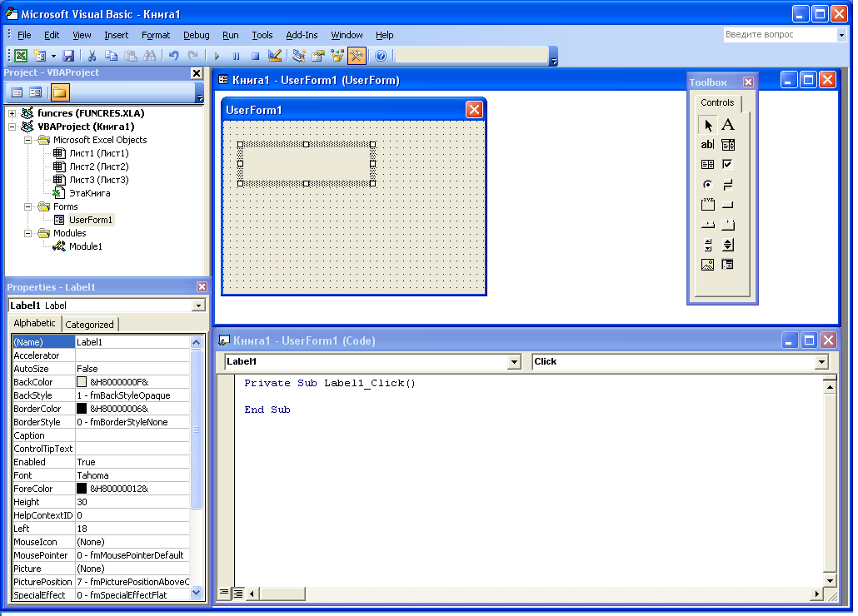Select the Controls tab in Toolbox
This screenshot has height=616, width=858.
[x=717, y=102]
